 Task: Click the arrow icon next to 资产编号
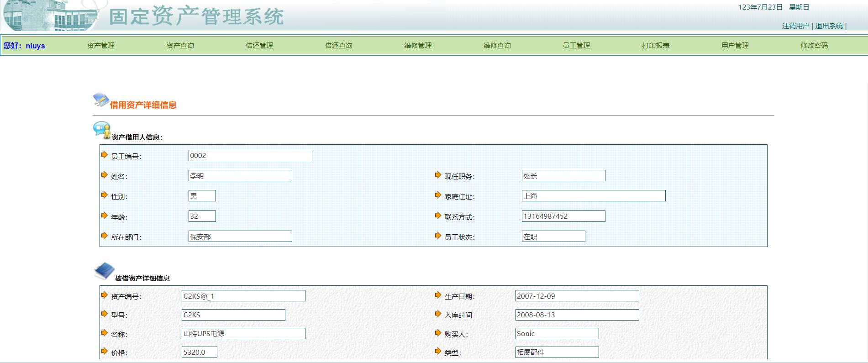pyautogui.click(x=105, y=295)
